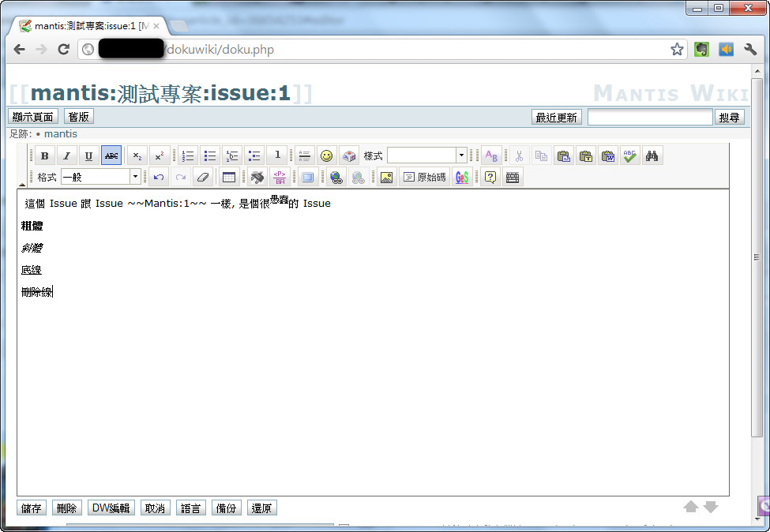Image resolution: width=770 pixels, height=532 pixels.
Task: Toggle underline formatting button
Action: click(x=89, y=156)
